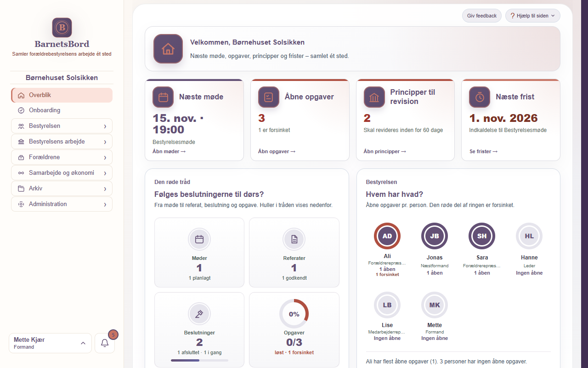This screenshot has width=588, height=368.
Task: Click the Opgaver 0% progress ring
Action: point(294,314)
